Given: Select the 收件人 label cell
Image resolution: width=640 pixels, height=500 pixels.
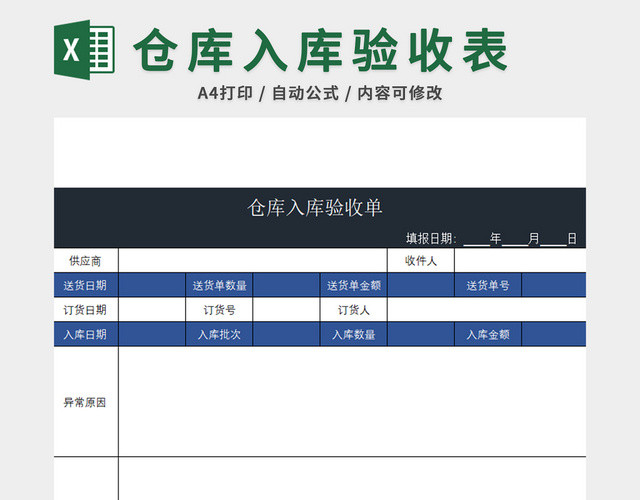Looking at the screenshot, I should [x=421, y=260].
